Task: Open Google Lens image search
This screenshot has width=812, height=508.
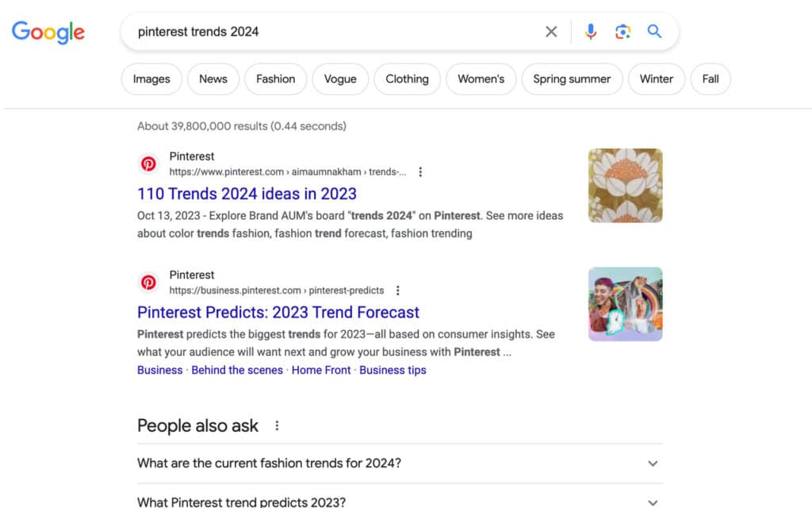Action: coord(622,32)
